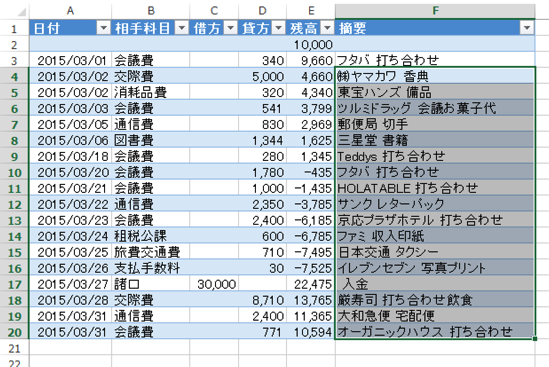This screenshot has height=367, width=549.
Task: Click cell 厳寿司 打ち合わせ飲食
Action: point(435,300)
